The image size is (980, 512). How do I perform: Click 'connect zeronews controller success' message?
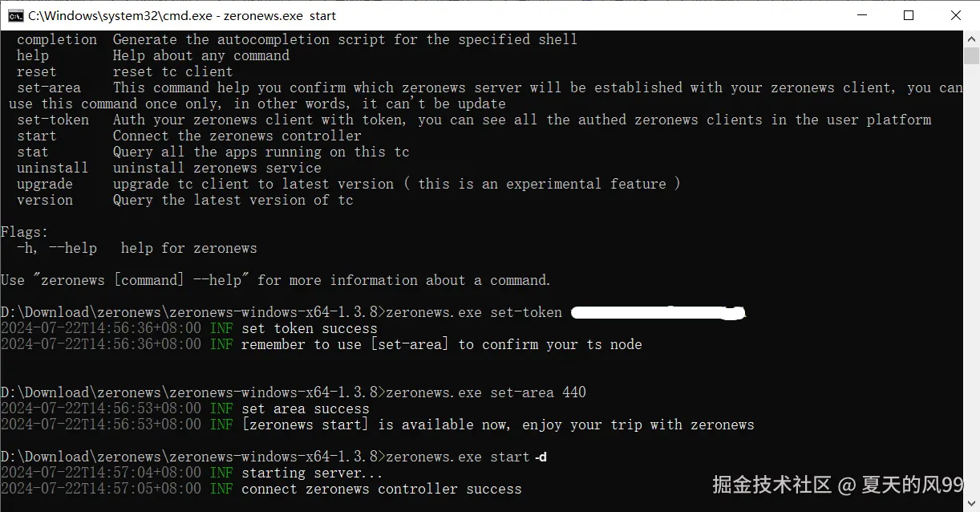[x=381, y=489]
